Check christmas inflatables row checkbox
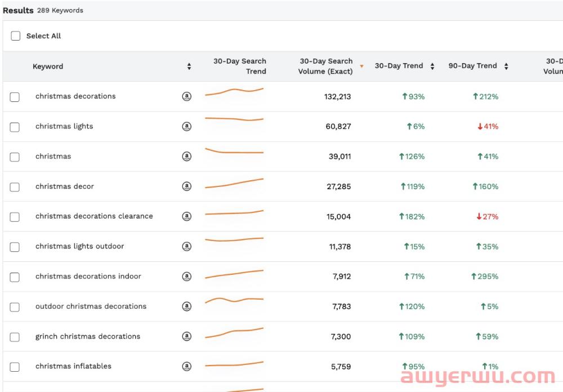Viewport: 563px width, 392px height. point(15,367)
